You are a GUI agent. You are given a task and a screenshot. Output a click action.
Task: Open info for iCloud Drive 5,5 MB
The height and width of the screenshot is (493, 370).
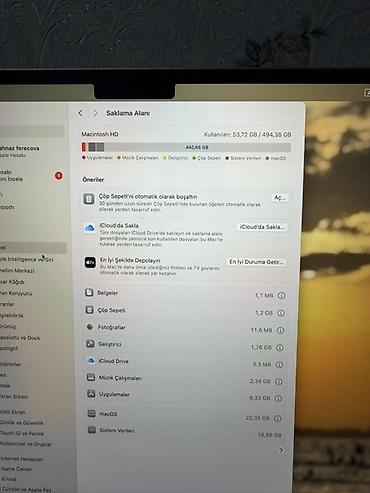tap(280, 365)
